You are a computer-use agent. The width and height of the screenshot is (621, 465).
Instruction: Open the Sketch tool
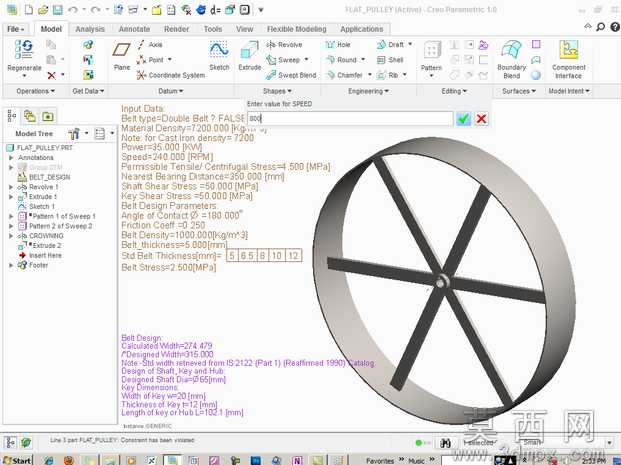(219, 55)
